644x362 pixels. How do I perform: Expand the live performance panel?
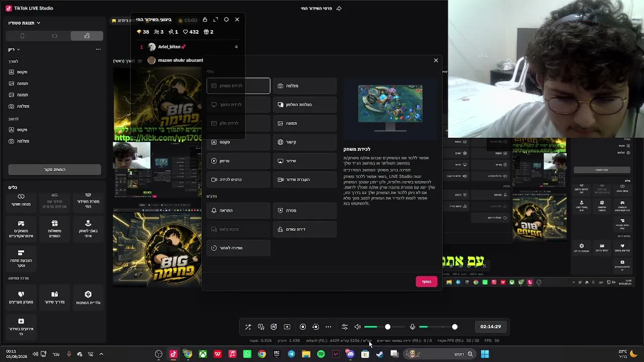[x=216, y=20]
